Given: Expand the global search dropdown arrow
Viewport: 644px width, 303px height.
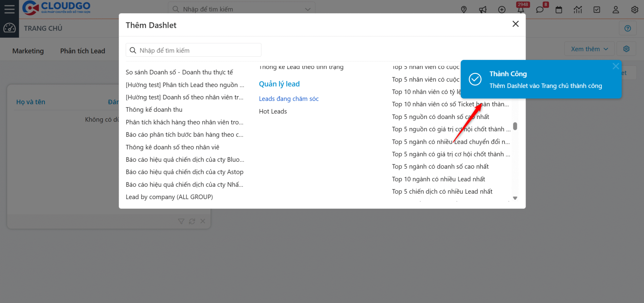Looking at the screenshot, I should click(x=308, y=9).
